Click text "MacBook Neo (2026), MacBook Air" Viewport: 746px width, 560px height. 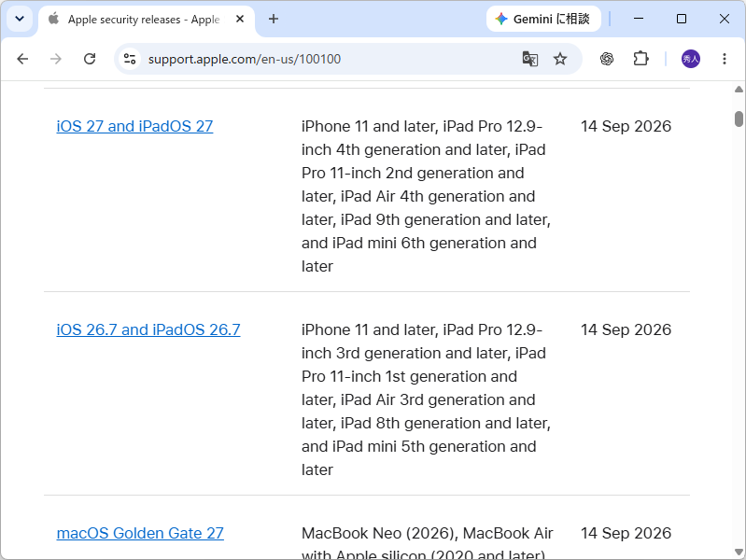tap(428, 533)
